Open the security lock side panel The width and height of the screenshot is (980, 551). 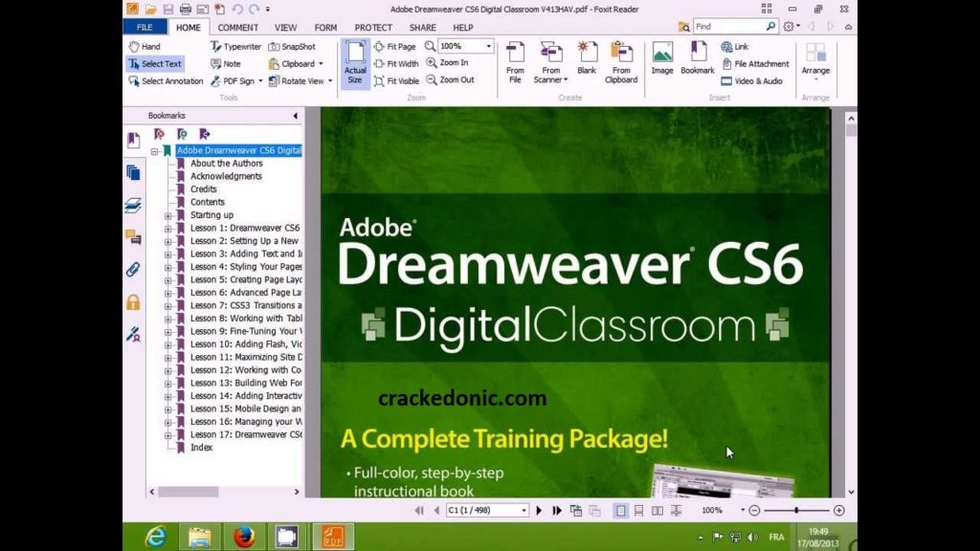133,302
